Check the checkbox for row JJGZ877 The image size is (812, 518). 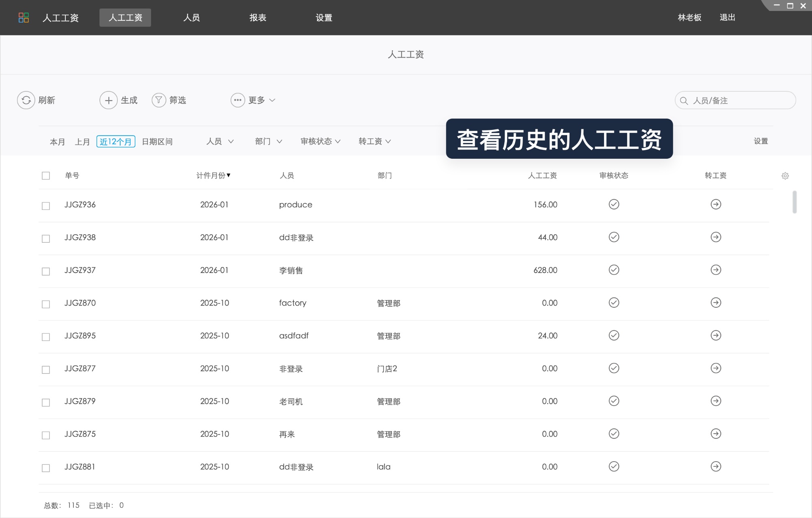[x=45, y=369]
